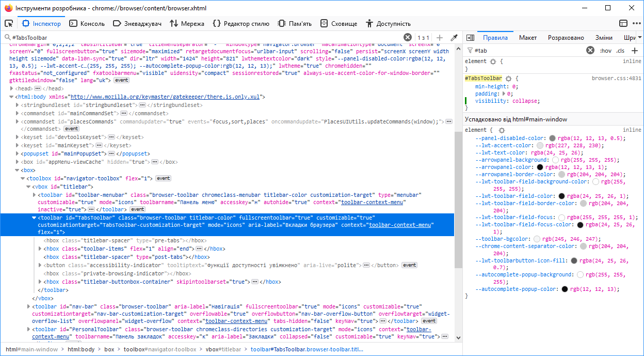The image size is (644, 356).
Task: Expand the mainCommandSet commandset node
Action: click(18, 113)
